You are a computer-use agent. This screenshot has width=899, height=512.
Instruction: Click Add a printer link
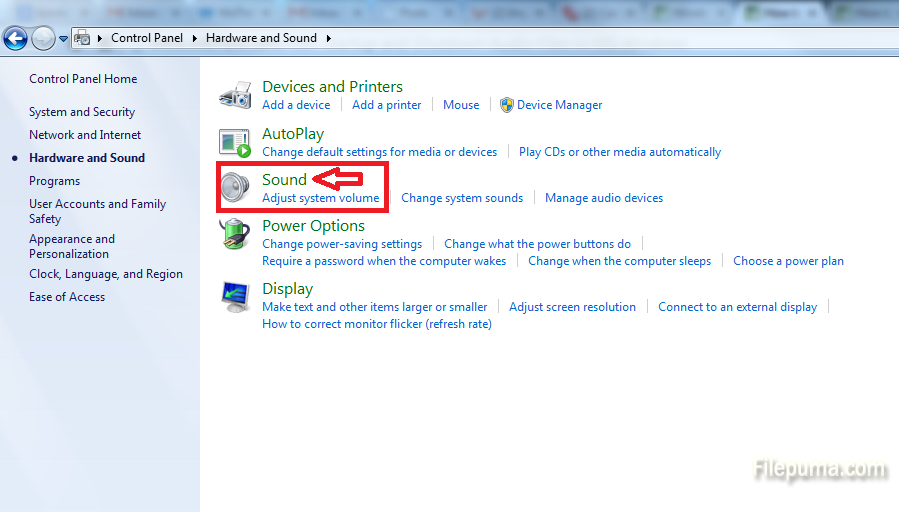[386, 105]
